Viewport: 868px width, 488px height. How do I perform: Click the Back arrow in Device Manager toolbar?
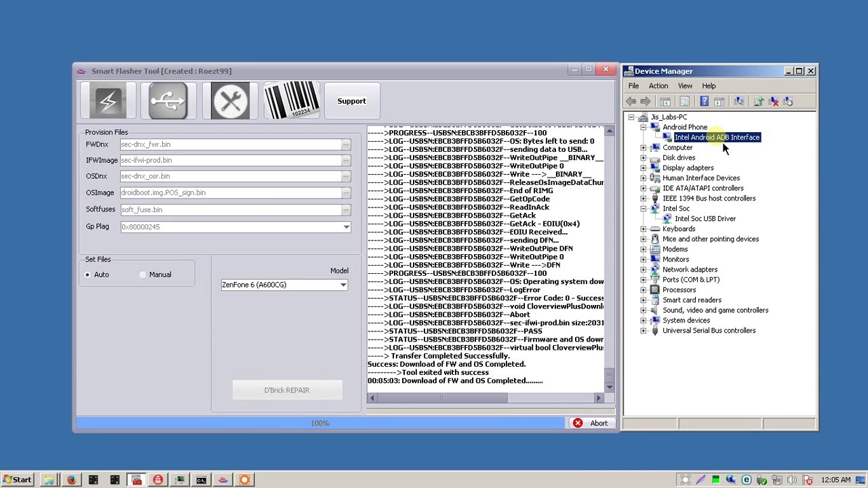coord(631,102)
